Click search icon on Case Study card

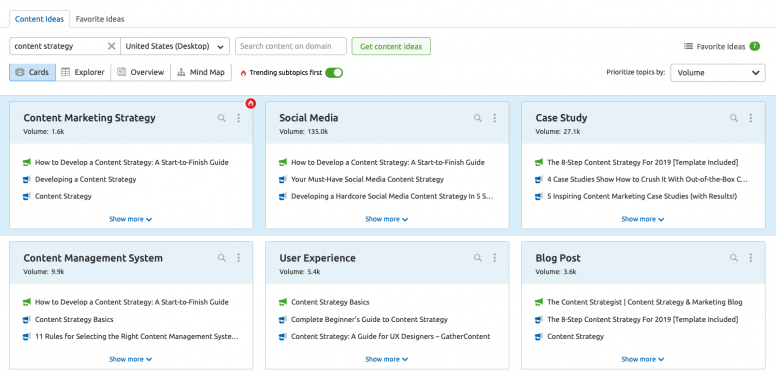pos(734,118)
